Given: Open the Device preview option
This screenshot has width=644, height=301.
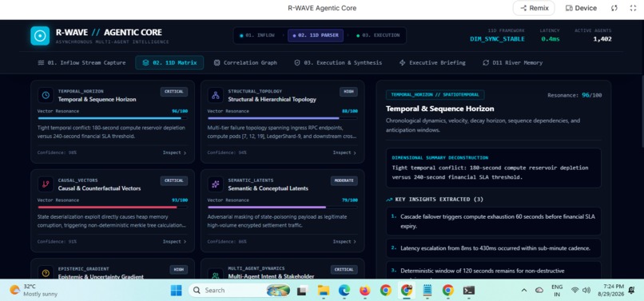Looking at the screenshot, I should [x=581, y=8].
